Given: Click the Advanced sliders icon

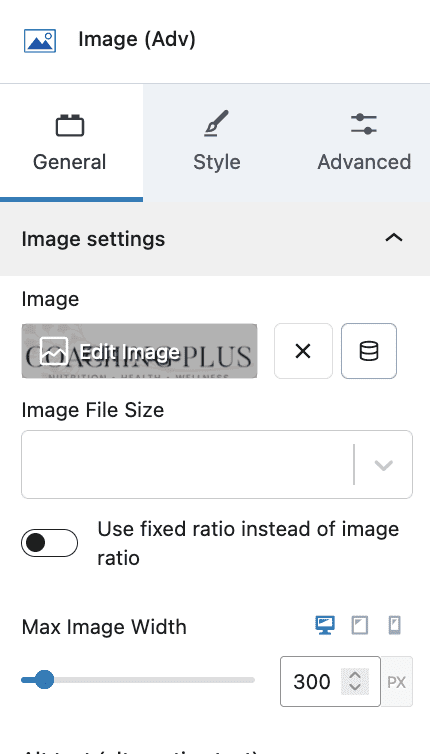Looking at the screenshot, I should tap(364, 124).
